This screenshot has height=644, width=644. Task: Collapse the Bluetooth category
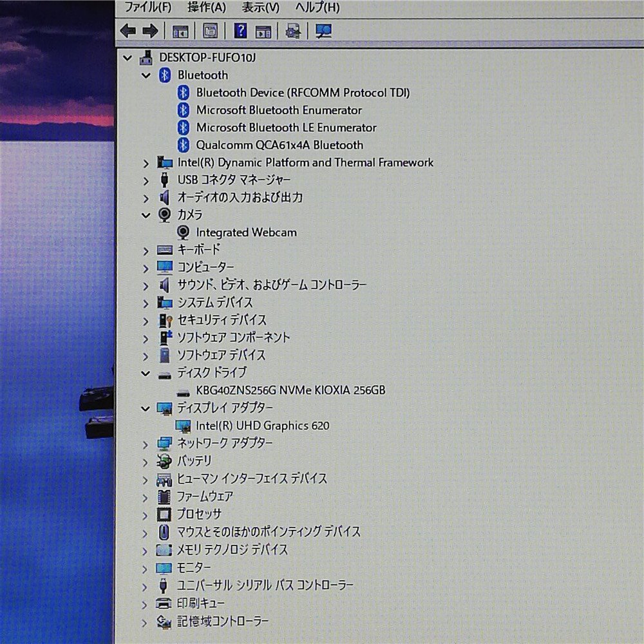(x=146, y=75)
